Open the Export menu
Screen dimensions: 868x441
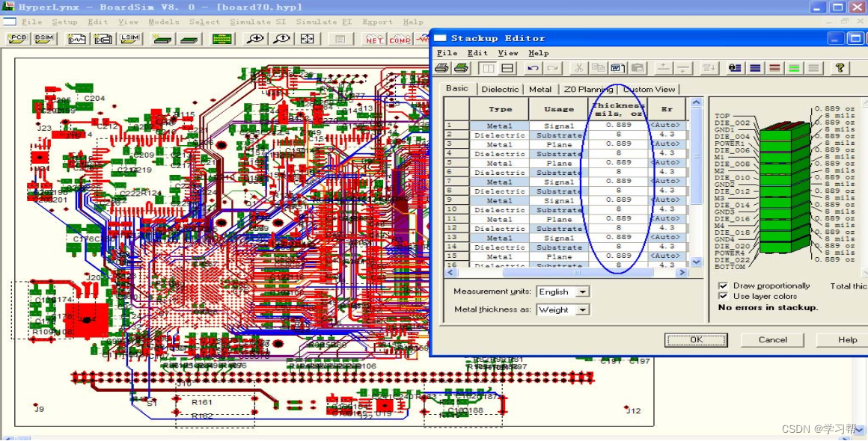[x=378, y=22]
